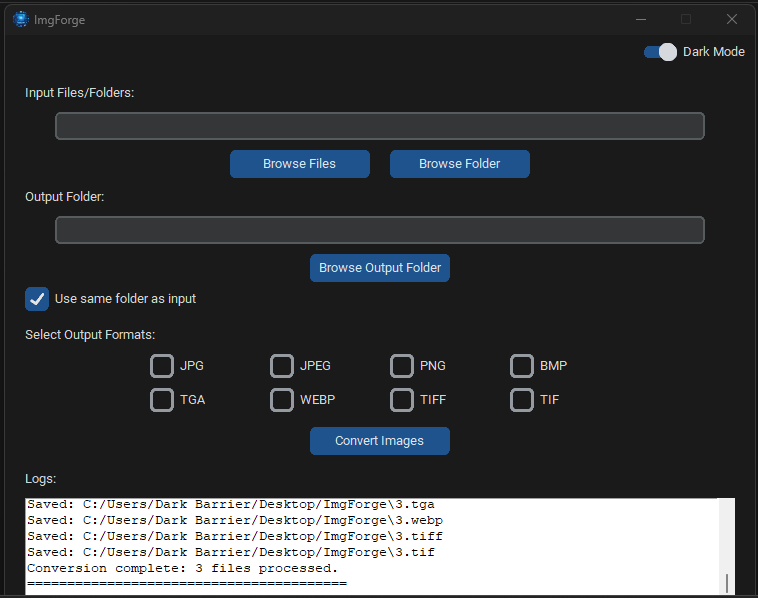Click the 'Conversion complete' log line
The image size is (758, 598).
(182, 568)
